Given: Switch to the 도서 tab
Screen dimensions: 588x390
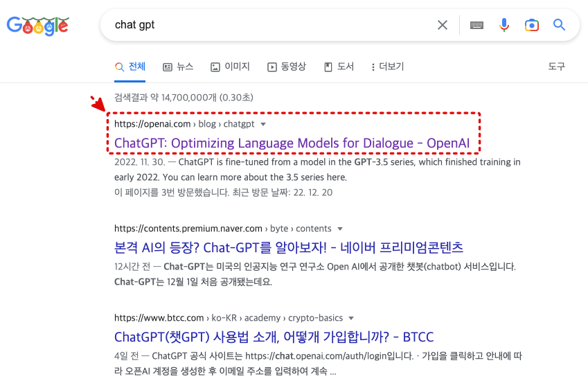Looking at the screenshot, I should coord(339,67).
